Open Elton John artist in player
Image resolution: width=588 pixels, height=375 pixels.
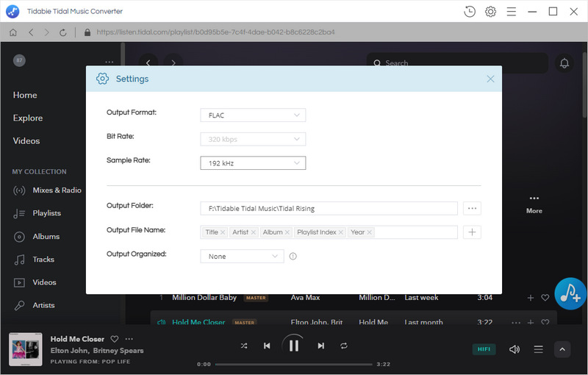pyautogui.click(x=69, y=351)
